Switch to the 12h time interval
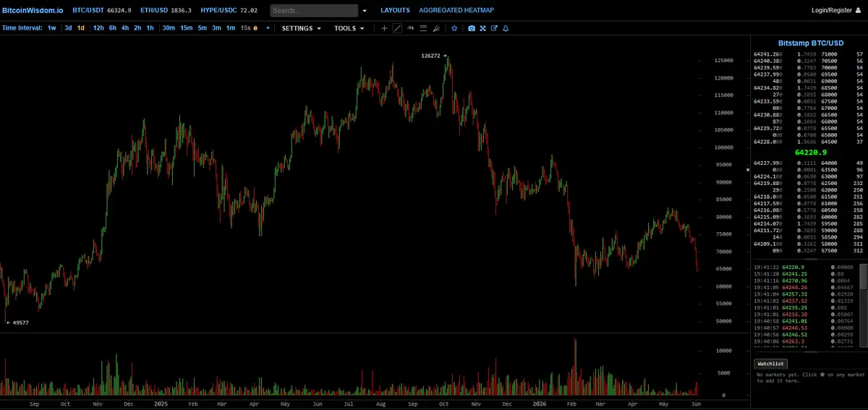 pyautogui.click(x=98, y=28)
